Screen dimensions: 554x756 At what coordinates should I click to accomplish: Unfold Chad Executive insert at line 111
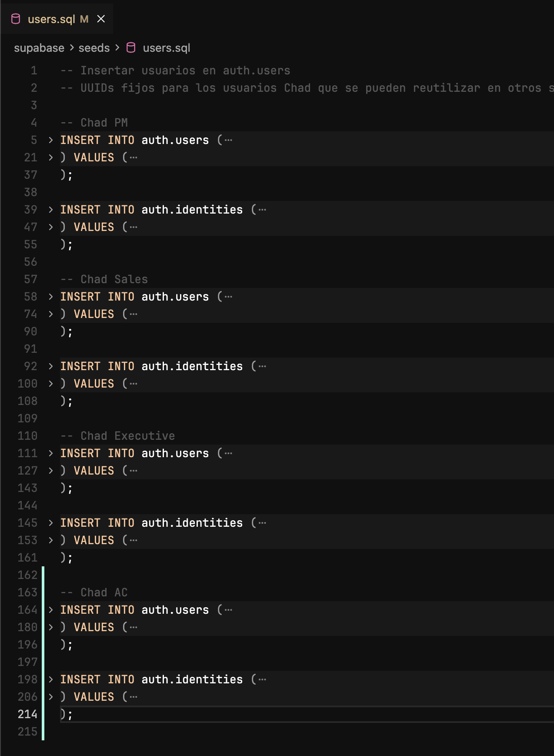[x=51, y=453]
